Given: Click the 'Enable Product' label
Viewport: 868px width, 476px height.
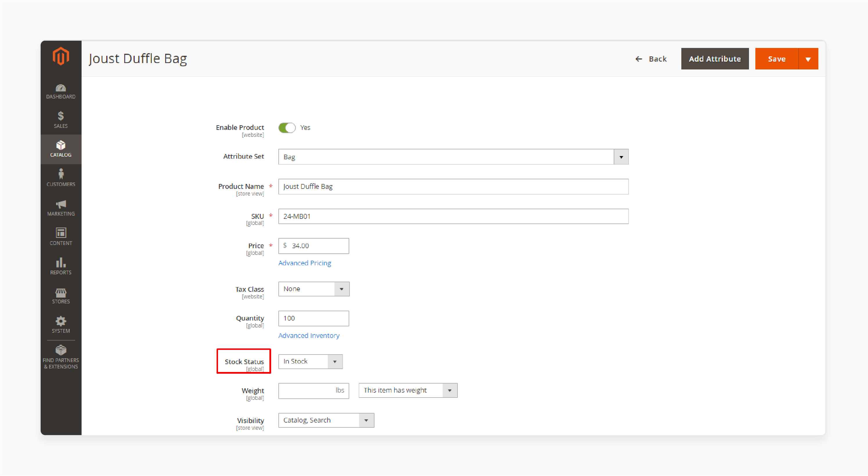Looking at the screenshot, I should point(240,128).
